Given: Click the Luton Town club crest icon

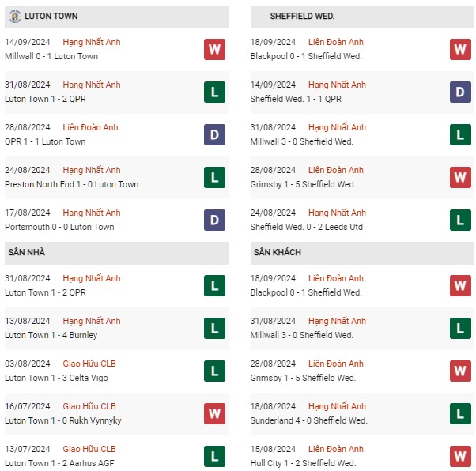Looking at the screenshot, I should pos(14,16).
